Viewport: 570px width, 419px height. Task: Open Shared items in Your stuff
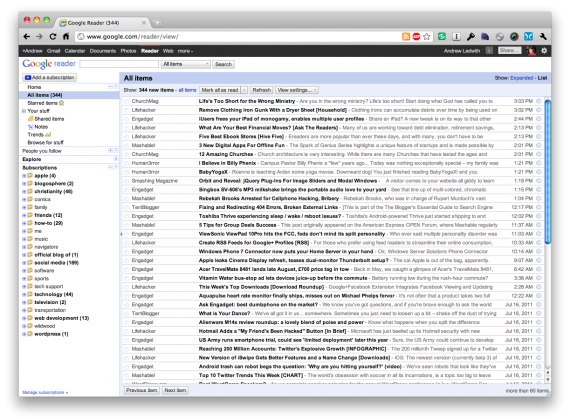click(x=46, y=119)
